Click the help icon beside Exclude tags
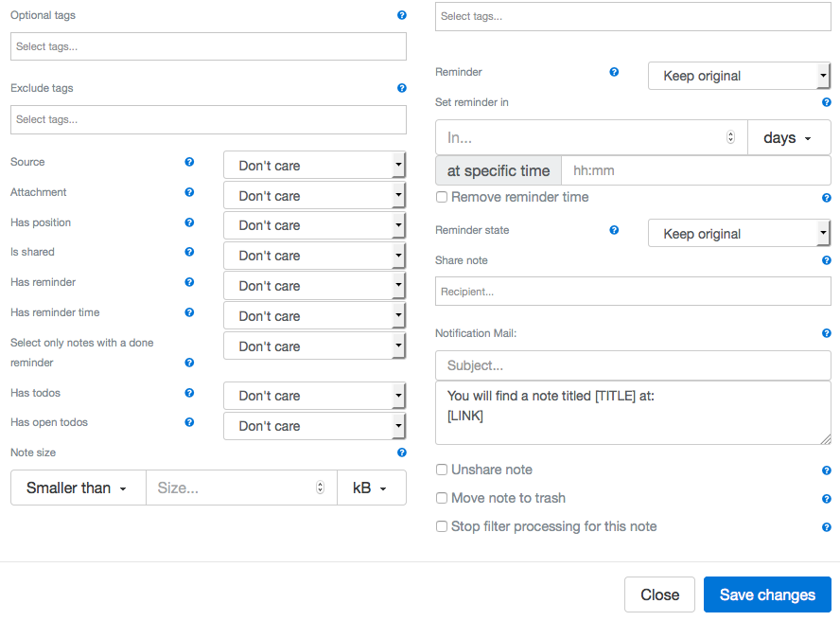 [x=402, y=88]
